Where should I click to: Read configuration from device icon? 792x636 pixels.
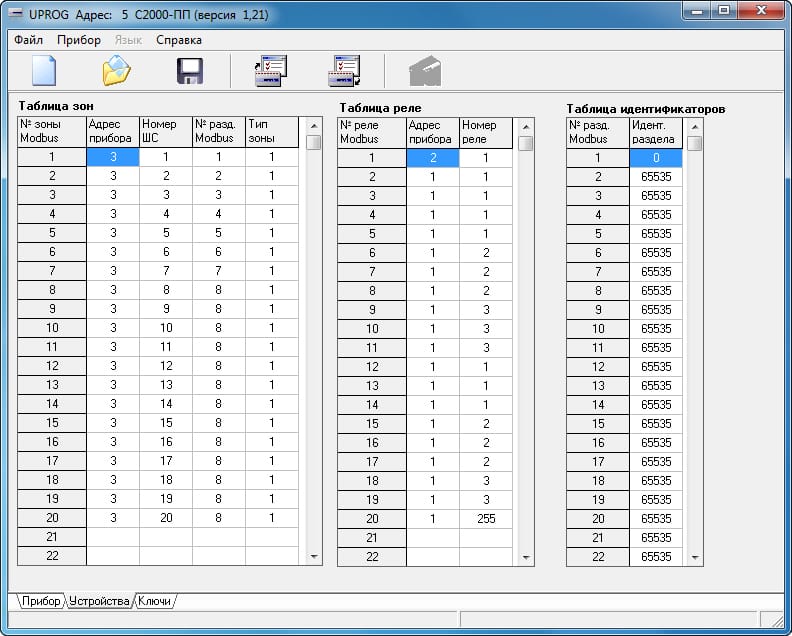click(271, 71)
